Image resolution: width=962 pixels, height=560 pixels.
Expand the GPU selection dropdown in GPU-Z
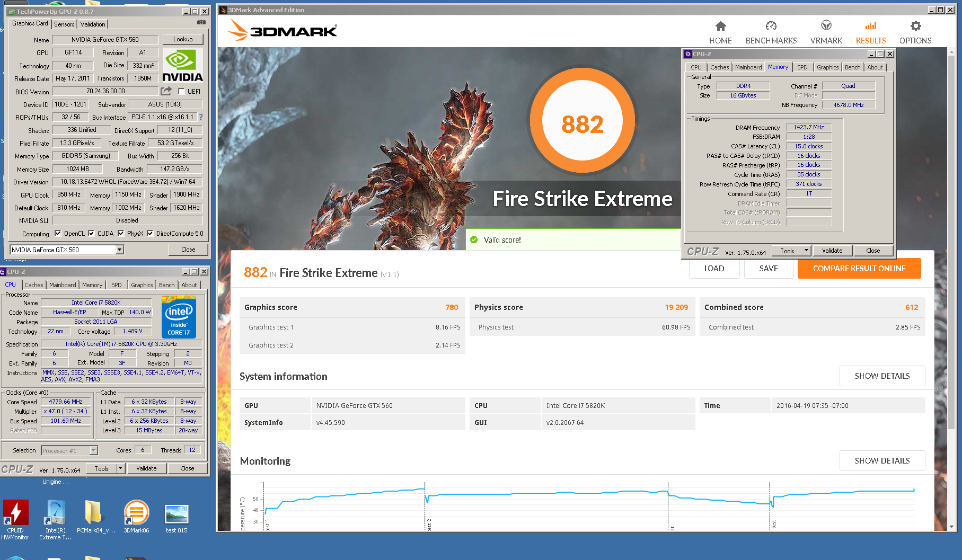(x=120, y=250)
